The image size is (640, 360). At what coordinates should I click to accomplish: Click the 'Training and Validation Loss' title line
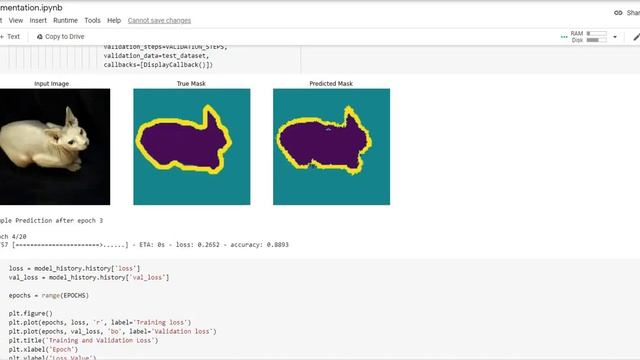click(x=83, y=340)
